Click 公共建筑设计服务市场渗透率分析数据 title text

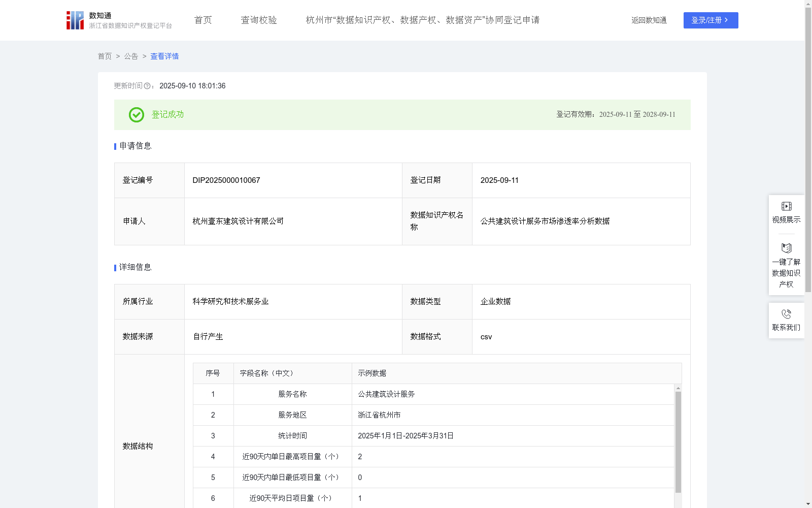(545, 221)
